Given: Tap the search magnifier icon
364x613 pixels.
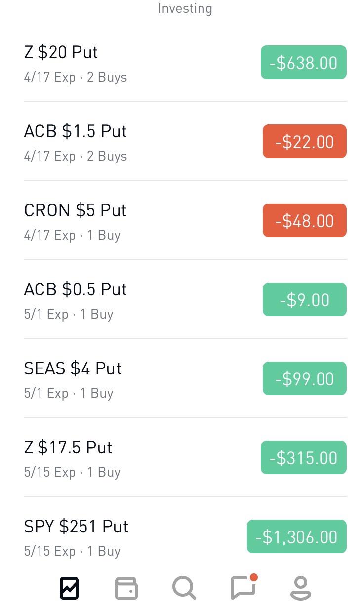Looking at the screenshot, I should click(x=184, y=588).
